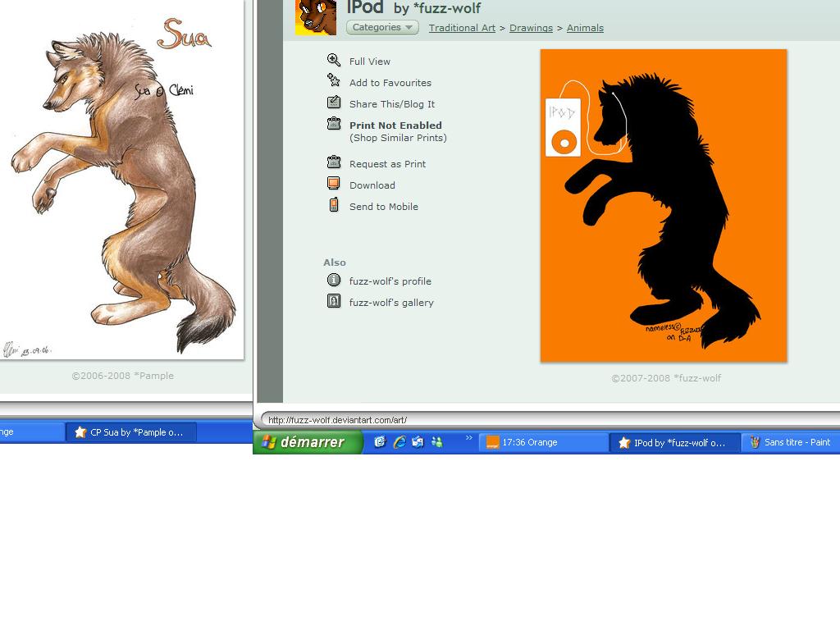The image size is (840, 630).
Task: Click the orange IPod wolf silhouette artwork
Action: [x=663, y=206]
